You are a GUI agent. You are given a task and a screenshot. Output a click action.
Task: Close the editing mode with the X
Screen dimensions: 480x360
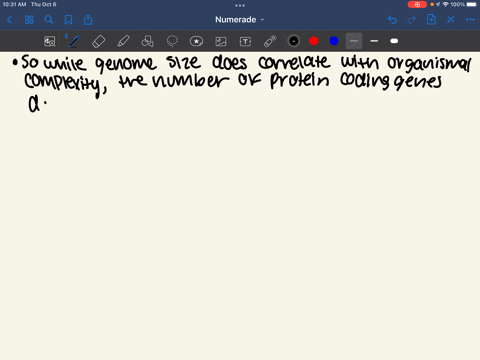tap(451, 20)
